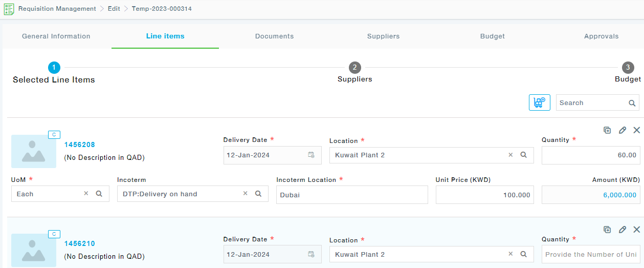
Task: Open item link 1456208
Action: (79, 145)
